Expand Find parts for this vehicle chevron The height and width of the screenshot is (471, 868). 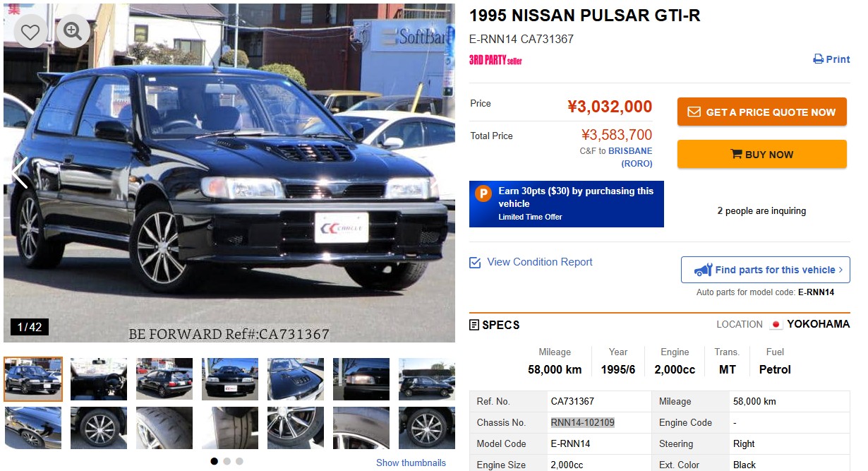tap(840, 270)
